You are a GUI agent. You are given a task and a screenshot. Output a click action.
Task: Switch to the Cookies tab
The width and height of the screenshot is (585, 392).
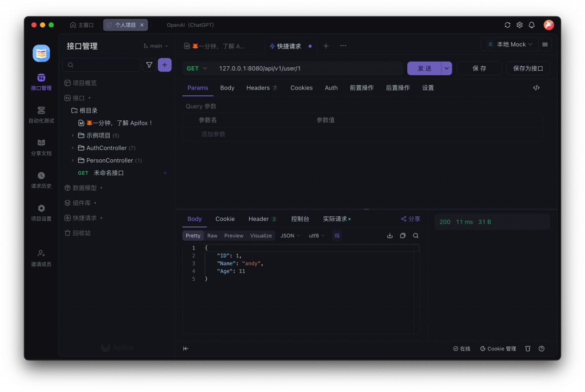tap(302, 88)
